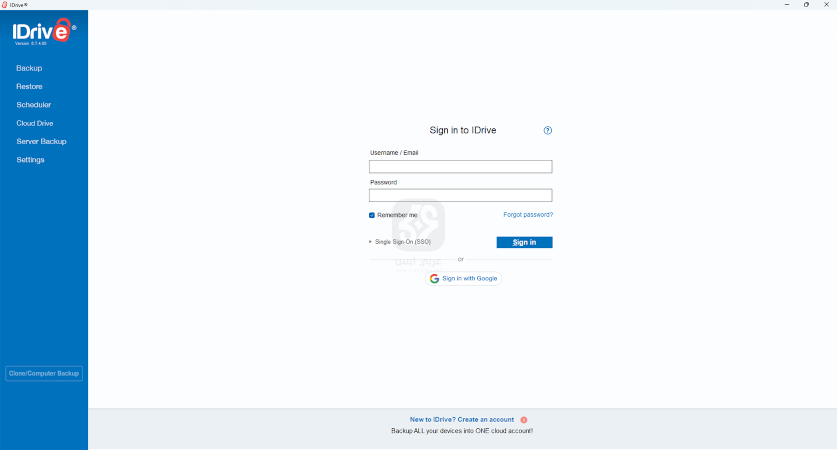The width and height of the screenshot is (837, 450).
Task: Go to the Scheduler page
Action: (34, 105)
